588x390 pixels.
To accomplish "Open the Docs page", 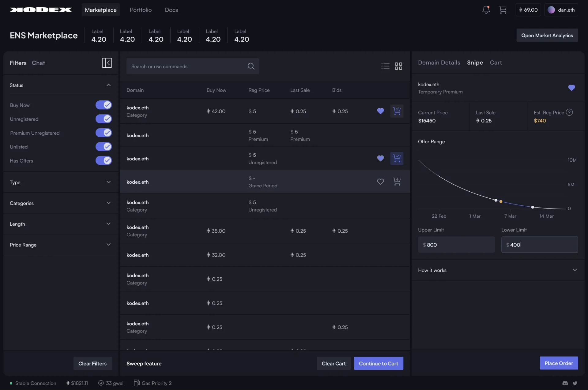I will coord(171,10).
